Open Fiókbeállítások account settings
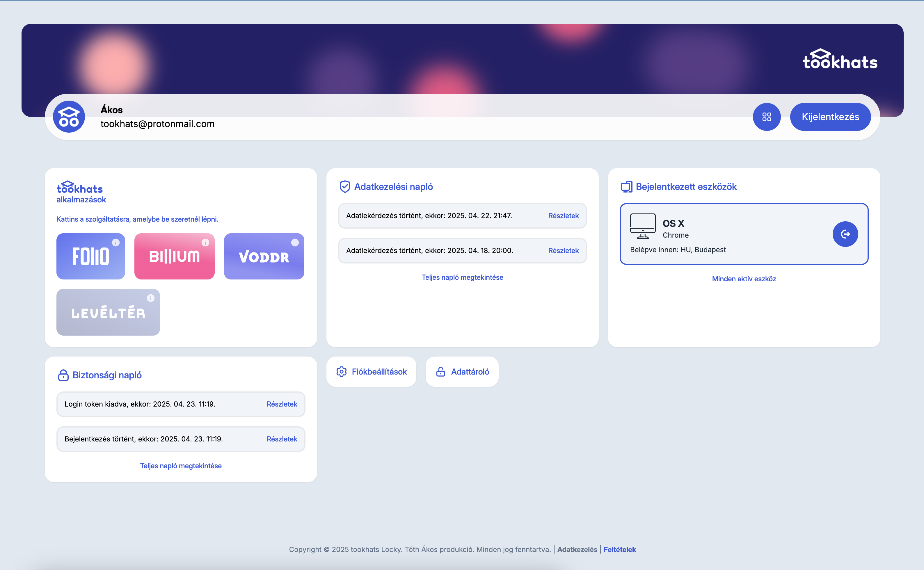 pyautogui.click(x=371, y=372)
